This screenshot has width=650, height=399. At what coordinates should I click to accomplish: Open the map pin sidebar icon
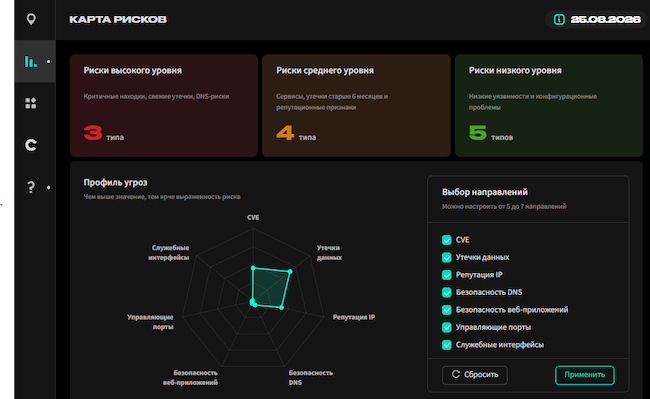[x=31, y=19]
